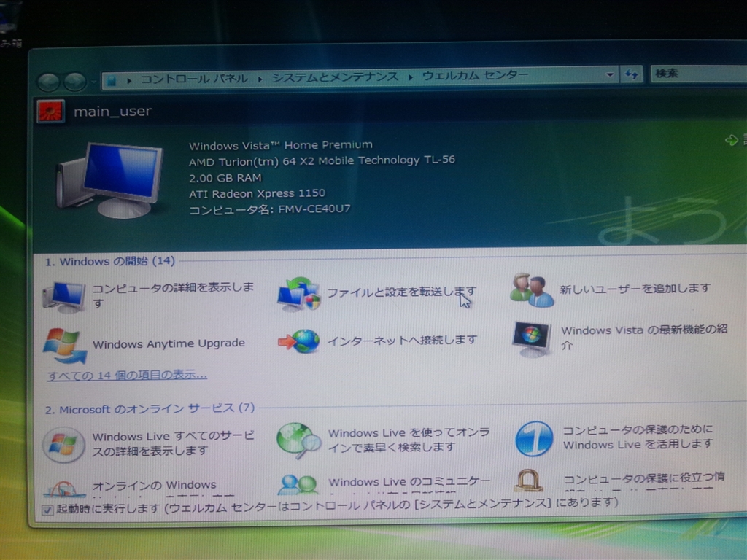Toggle the 起動時に実行します checkbox
Image resolution: width=747 pixels, height=560 pixels.
point(47,510)
